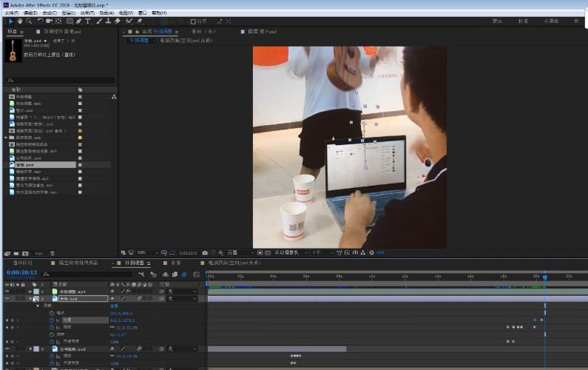Select the Eraser tool

(x=118, y=21)
